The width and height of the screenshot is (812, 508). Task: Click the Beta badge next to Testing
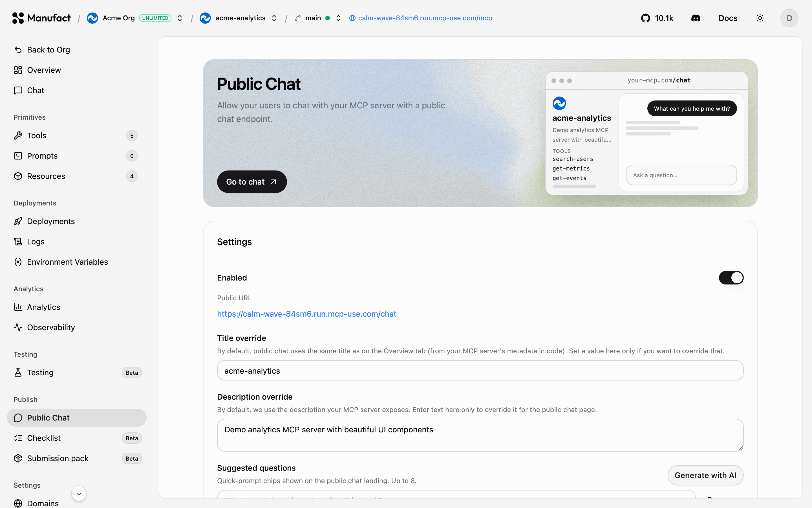[132, 373]
